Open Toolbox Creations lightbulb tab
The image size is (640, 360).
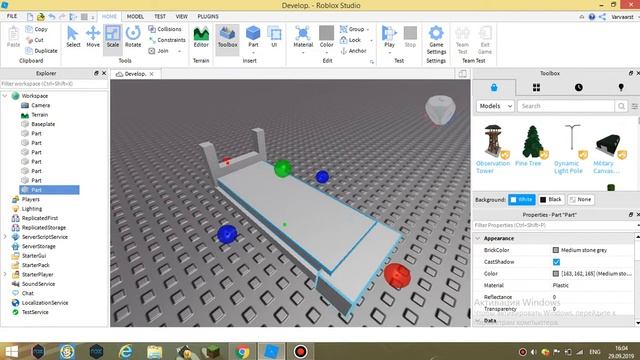[x=621, y=87]
